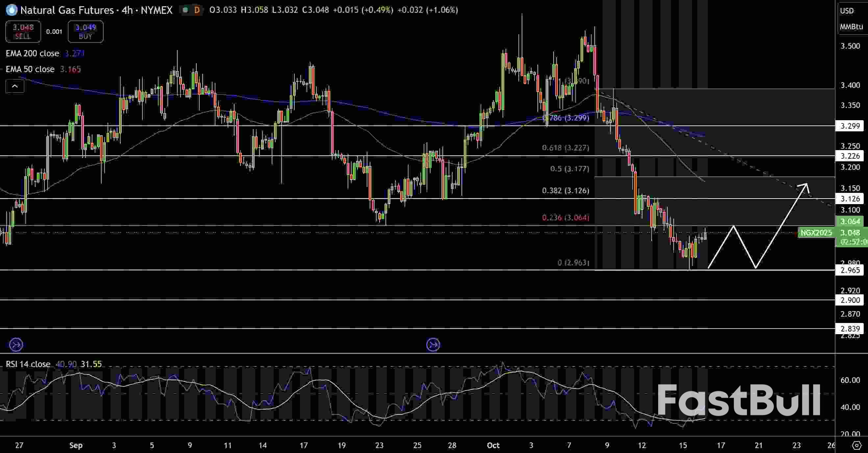This screenshot has width=868, height=453.
Task: Toggle visibility of the EMA 50 close indicator
Action: click(x=30, y=69)
